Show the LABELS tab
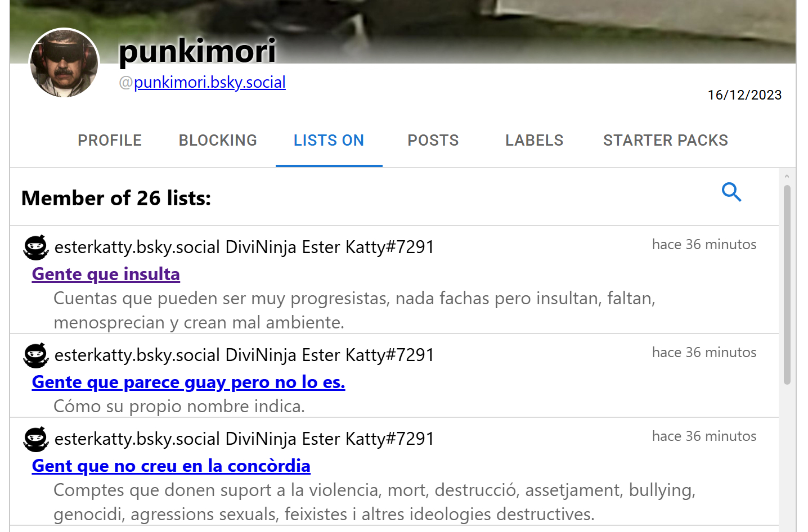The height and width of the screenshot is (532, 808). point(534,141)
